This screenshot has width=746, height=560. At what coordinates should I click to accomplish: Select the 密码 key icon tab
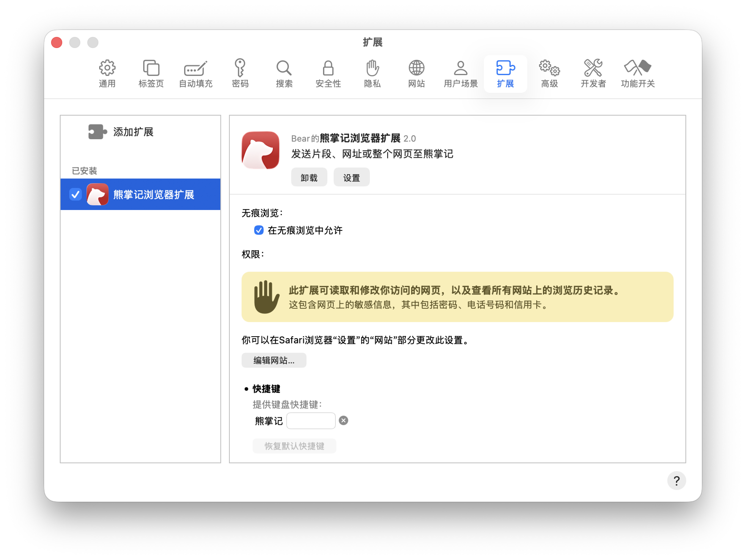click(240, 74)
